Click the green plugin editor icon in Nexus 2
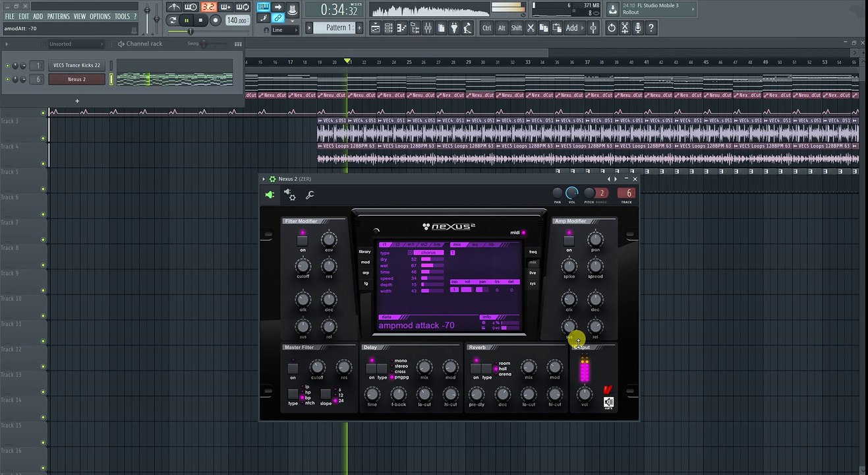 pos(270,195)
